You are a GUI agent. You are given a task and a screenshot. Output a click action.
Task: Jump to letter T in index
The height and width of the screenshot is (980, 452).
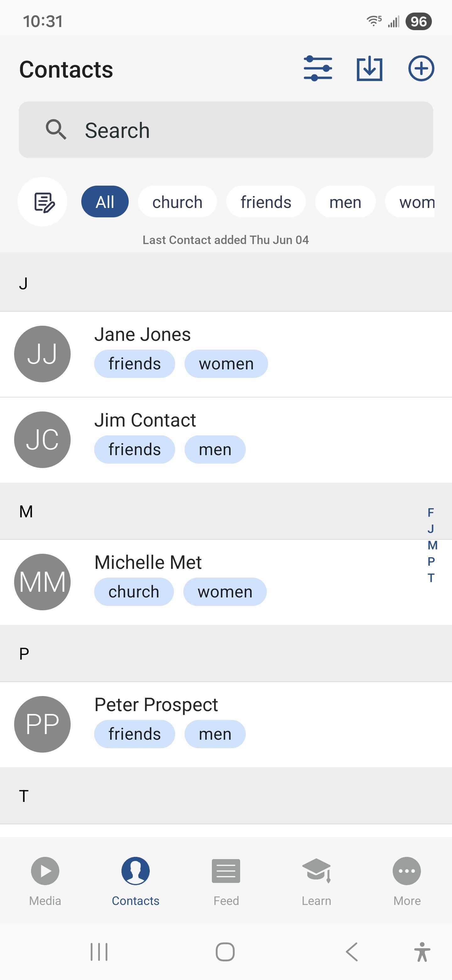431,578
